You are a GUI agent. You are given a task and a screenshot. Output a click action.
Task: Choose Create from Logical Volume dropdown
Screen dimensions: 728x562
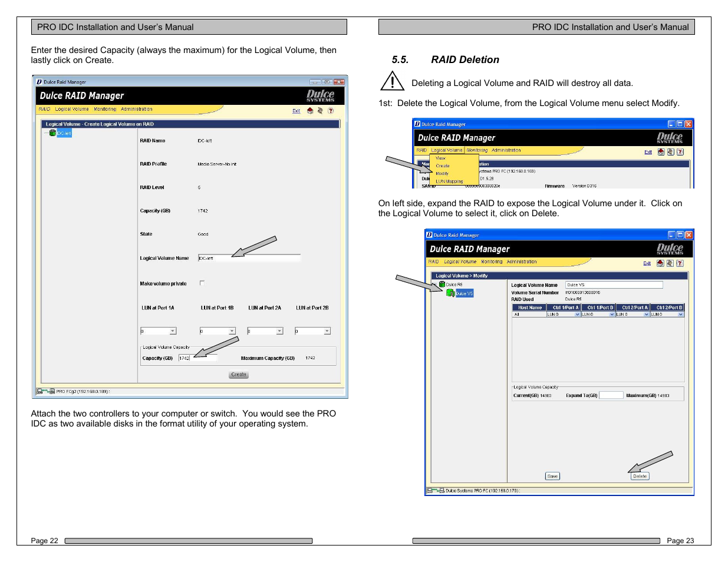tap(443, 166)
